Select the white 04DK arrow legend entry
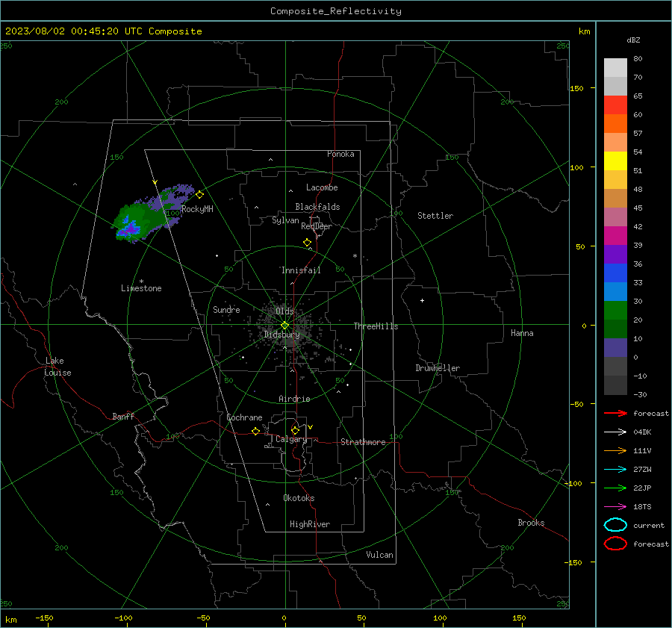This screenshot has height=628, width=672. coord(615,432)
